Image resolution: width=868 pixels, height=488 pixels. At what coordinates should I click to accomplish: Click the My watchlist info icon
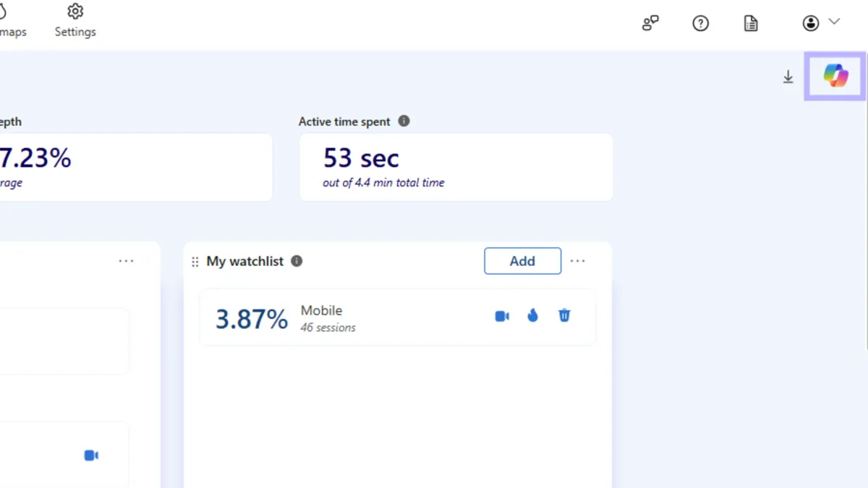pyautogui.click(x=296, y=261)
